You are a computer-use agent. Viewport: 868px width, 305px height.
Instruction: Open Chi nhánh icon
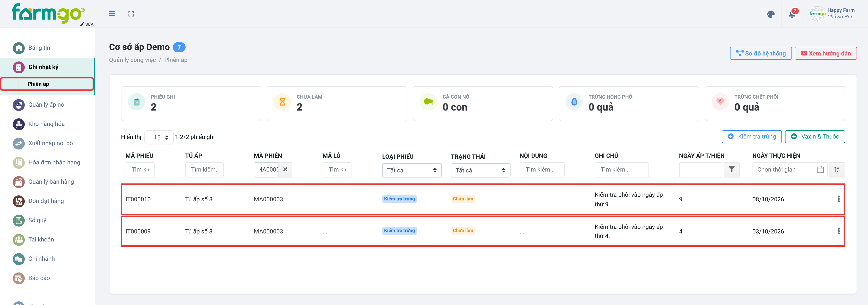tap(19, 259)
